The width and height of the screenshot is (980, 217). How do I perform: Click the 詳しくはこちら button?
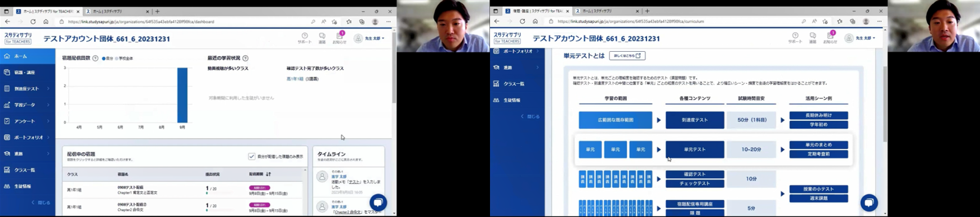[x=627, y=56]
